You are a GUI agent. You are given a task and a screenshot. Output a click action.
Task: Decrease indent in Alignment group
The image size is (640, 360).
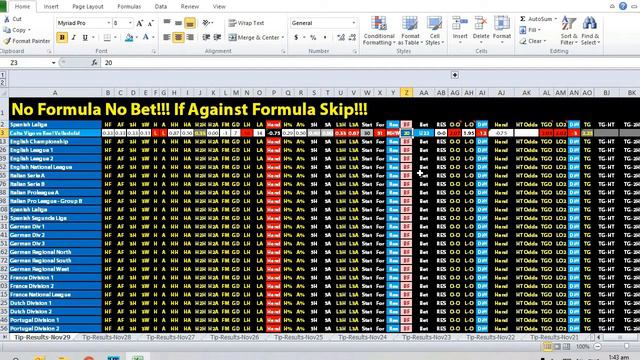(206, 37)
